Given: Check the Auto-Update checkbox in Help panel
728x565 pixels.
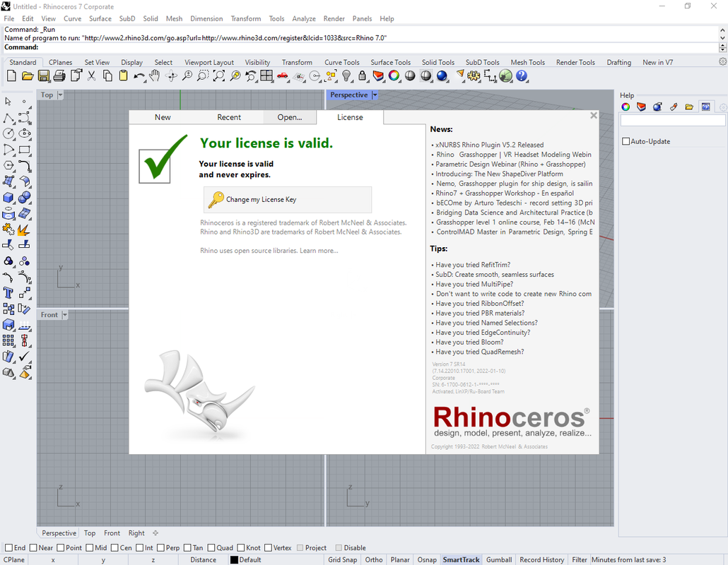Looking at the screenshot, I should (x=626, y=141).
